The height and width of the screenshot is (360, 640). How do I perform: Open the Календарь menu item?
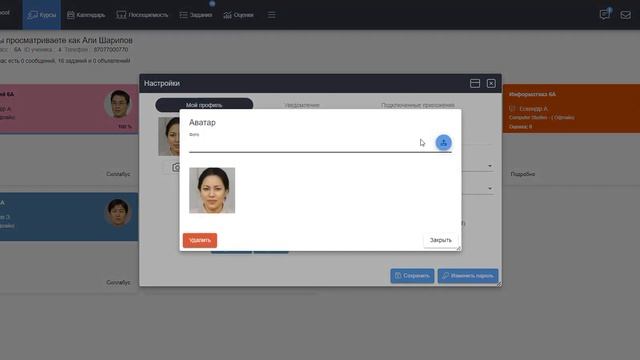(86, 15)
